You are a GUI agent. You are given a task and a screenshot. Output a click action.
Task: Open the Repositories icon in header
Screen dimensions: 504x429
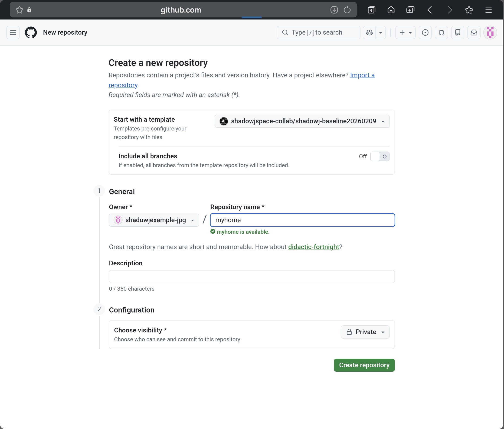coord(458,32)
